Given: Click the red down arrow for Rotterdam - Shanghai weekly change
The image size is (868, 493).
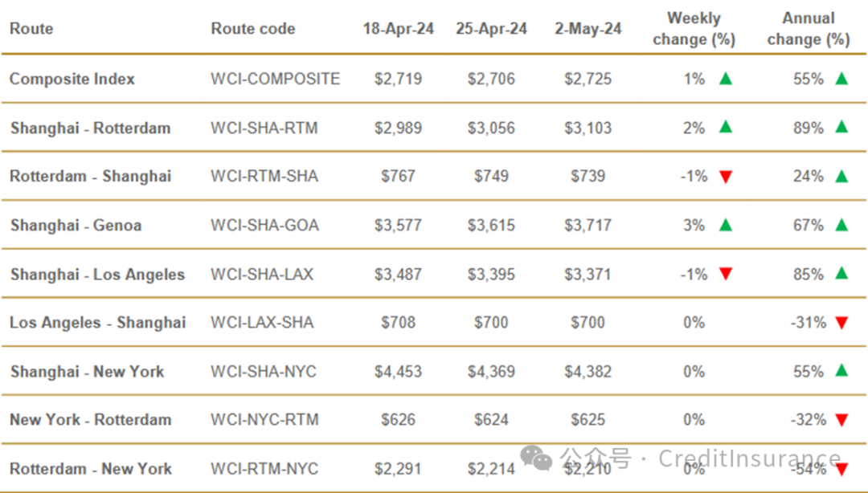Looking at the screenshot, I should (x=725, y=177).
